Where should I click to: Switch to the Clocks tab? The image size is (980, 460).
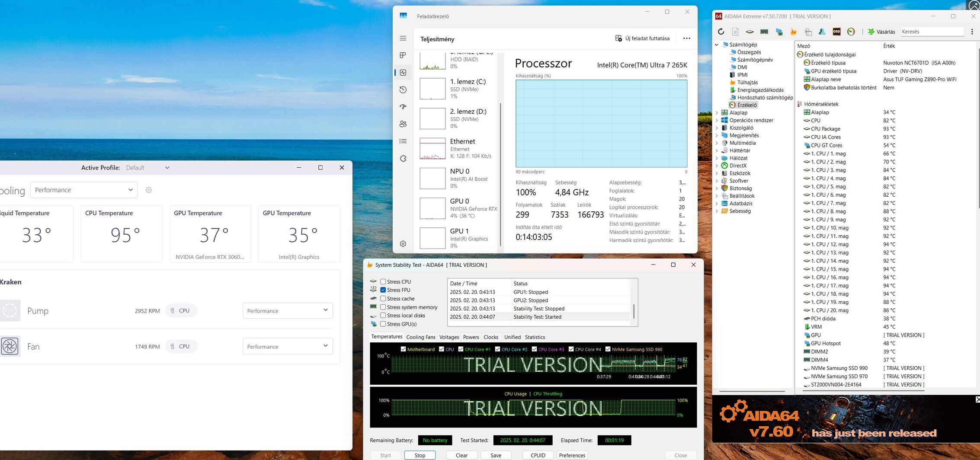[491, 337]
